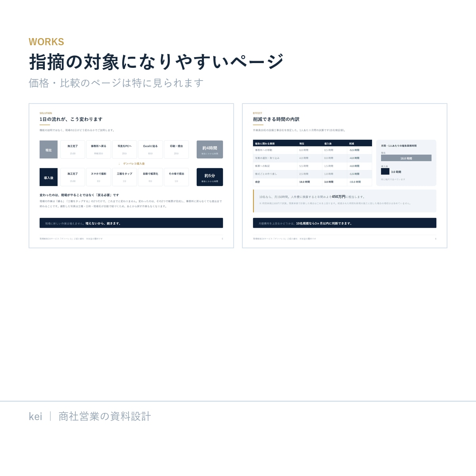The height and width of the screenshot is (476, 476).
Task: Click the subtitle 価格・比較のページは特に見られます
Action: tap(116, 83)
